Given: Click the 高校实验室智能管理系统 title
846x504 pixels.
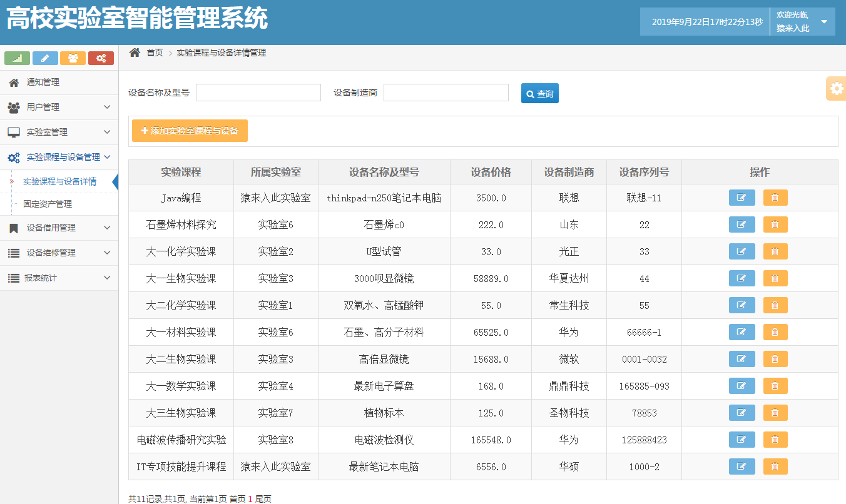Looking at the screenshot, I should [x=137, y=19].
